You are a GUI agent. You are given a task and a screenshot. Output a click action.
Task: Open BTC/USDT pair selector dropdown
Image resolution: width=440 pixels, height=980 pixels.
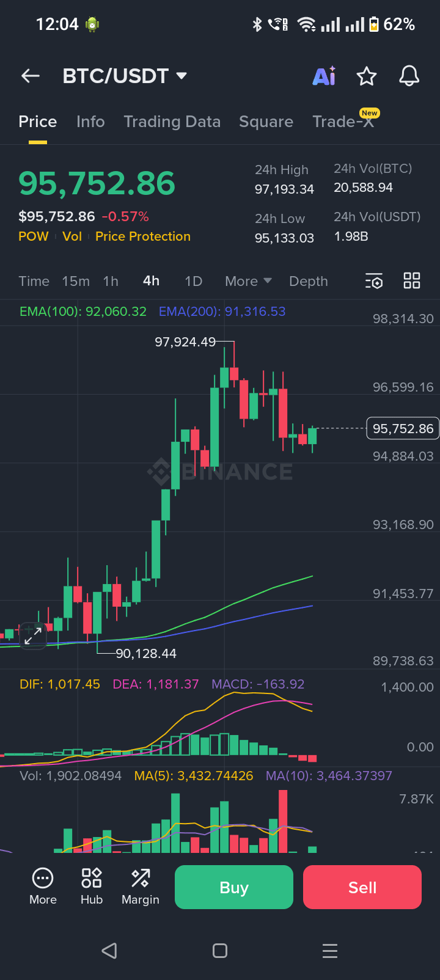tap(125, 76)
